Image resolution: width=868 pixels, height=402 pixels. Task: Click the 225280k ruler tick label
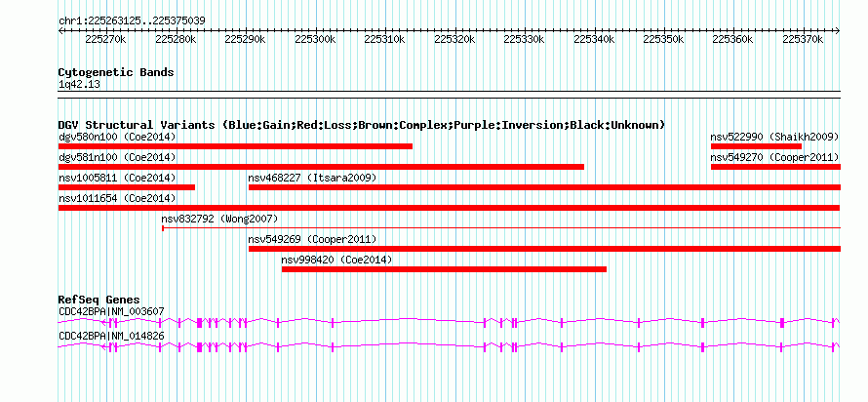[x=176, y=40]
